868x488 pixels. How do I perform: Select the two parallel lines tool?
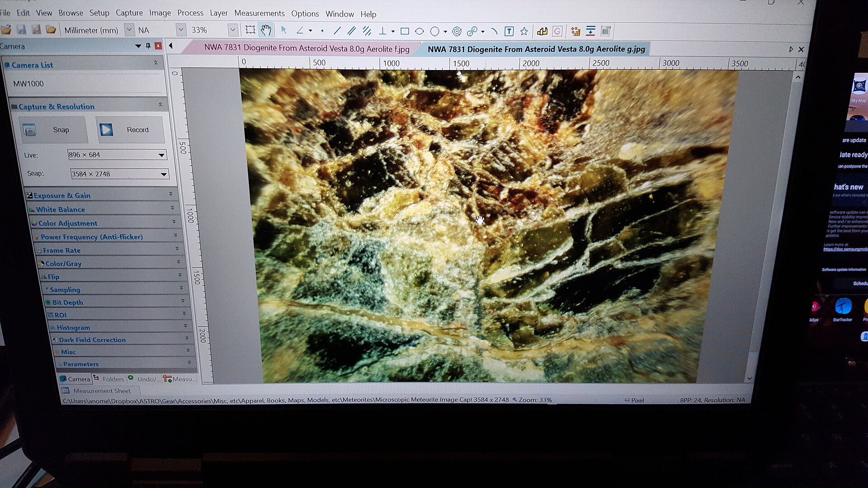point(351,31)
